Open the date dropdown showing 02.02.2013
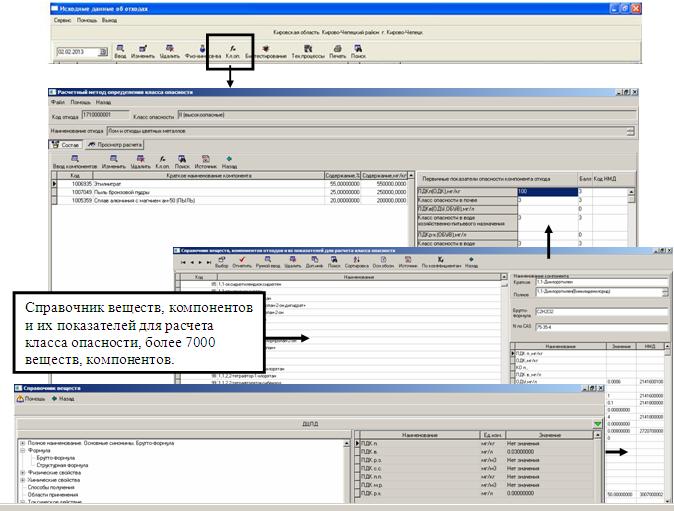 pyautogui.click(x=96, y=51)
